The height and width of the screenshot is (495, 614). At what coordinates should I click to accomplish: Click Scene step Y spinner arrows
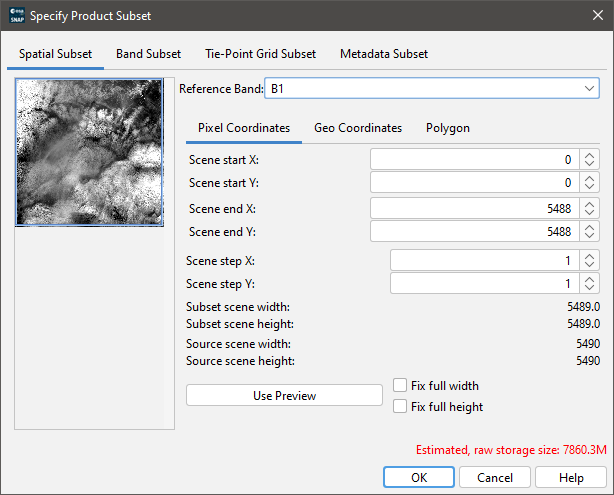[x=590, y=283]
